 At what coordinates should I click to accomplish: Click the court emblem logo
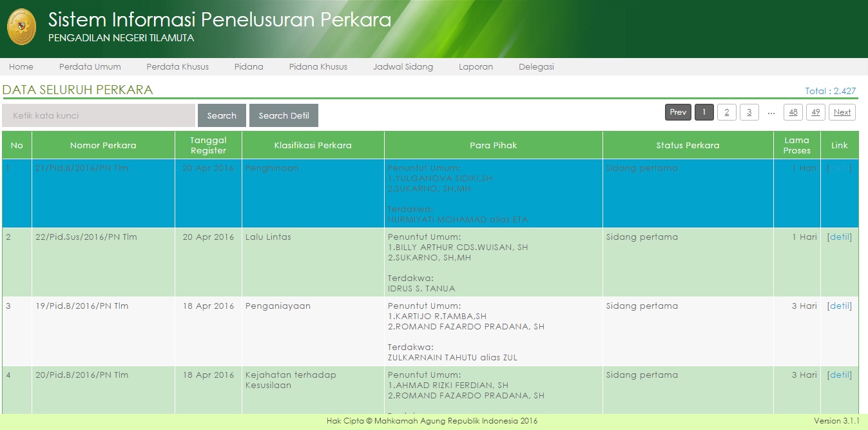click(x=22, y=27)
